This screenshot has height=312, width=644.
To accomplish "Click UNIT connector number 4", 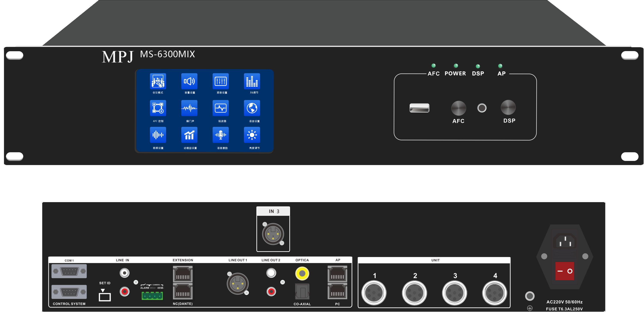I will 495,292.
